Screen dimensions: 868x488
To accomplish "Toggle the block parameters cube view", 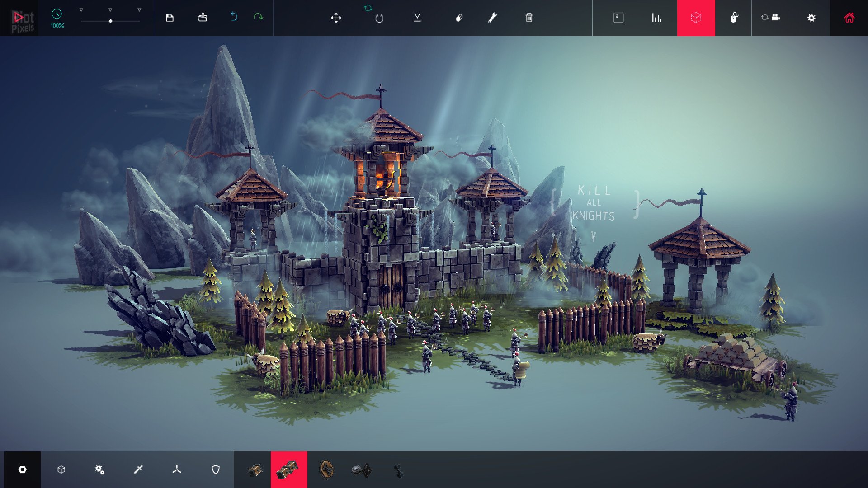I will [x=696, y=18].
